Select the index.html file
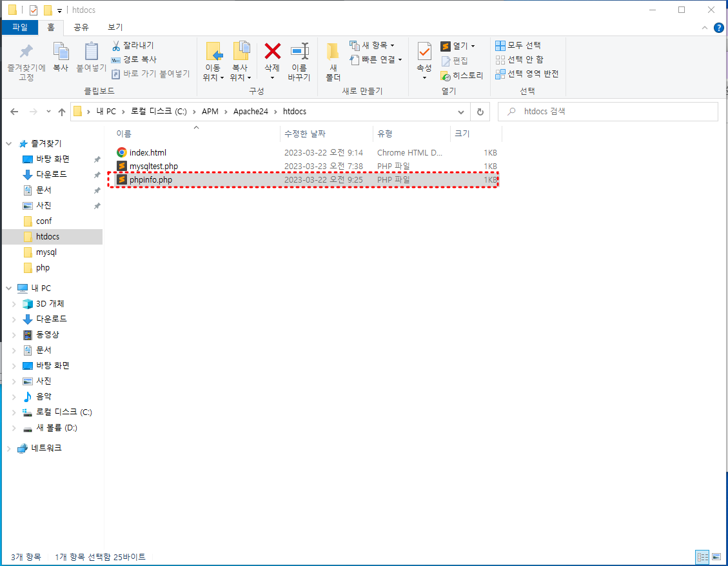Screen dimensions: 728x566 pyautogui.click(x=306, y=152)
